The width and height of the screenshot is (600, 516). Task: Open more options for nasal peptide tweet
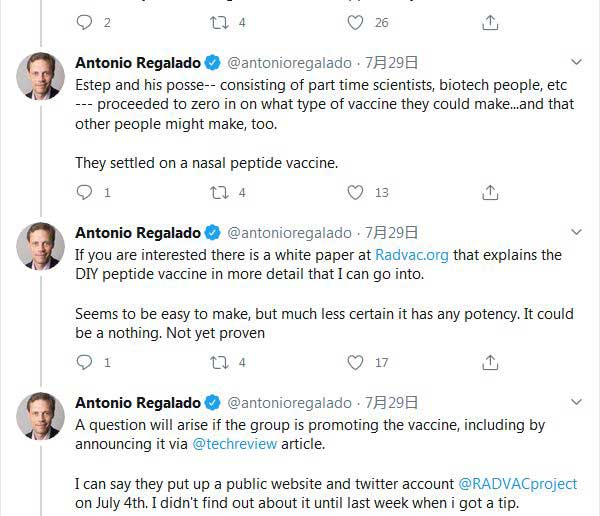point(576,62)
